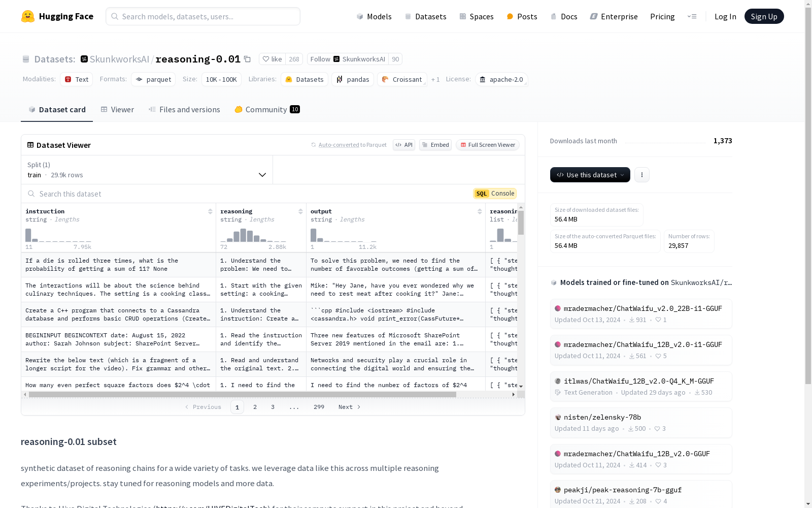The width and height of the screenshot is (812, 508).
Task: Select the Text modality tag
Action: tap(77, 79)
